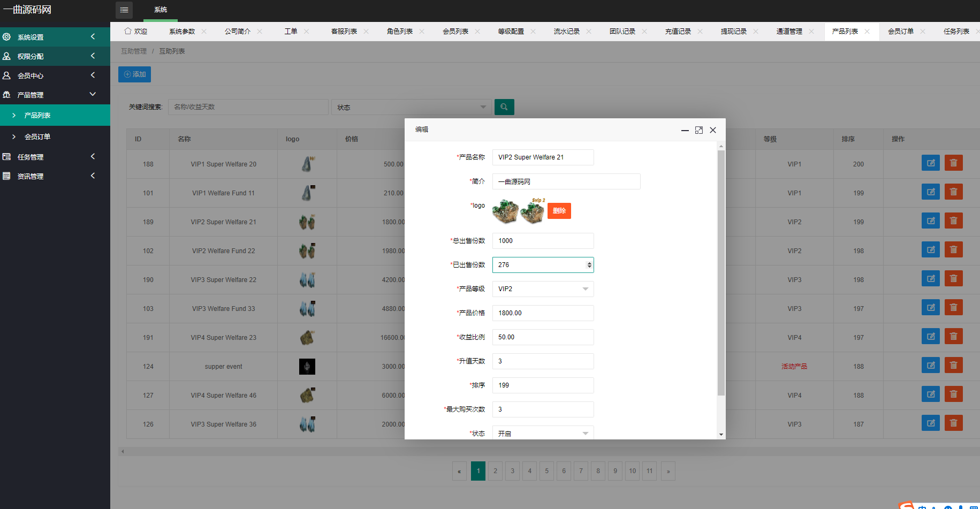Switch to the 会员列表 tab

tap(455, 32)
